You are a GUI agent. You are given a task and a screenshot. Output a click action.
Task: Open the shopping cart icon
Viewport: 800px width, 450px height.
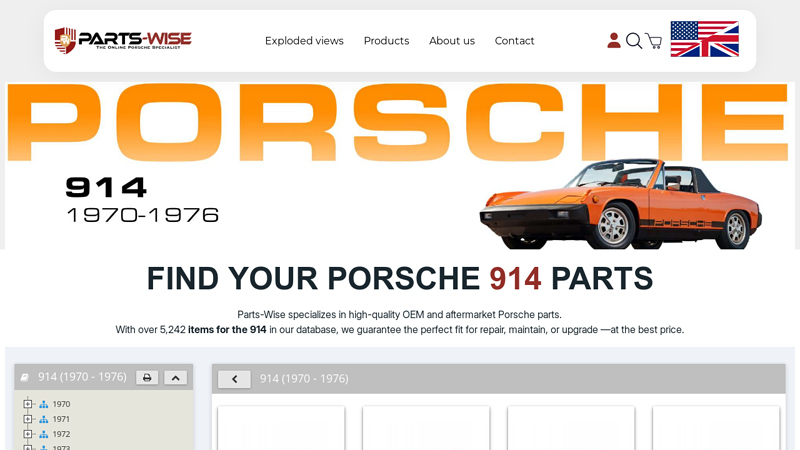point(654,41)
